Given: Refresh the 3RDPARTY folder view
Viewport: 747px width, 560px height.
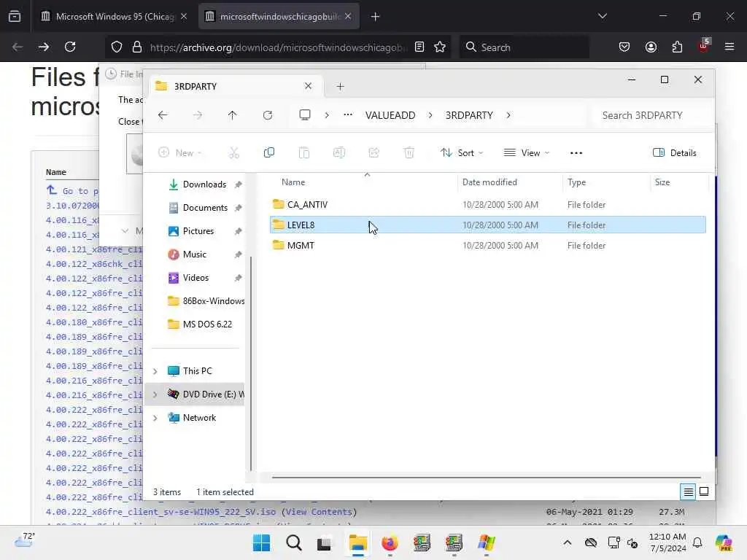Looking at the screenshot, I should (268, 114).
